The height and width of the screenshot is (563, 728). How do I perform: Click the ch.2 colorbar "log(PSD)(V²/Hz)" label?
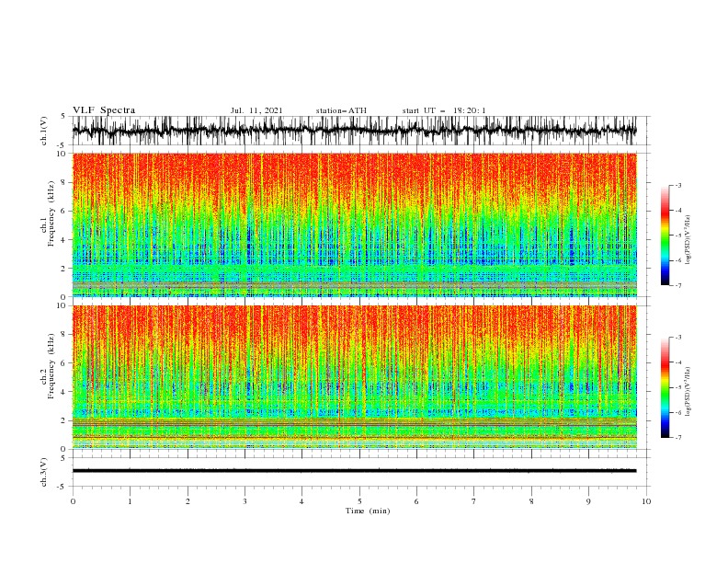coord(687,392)
